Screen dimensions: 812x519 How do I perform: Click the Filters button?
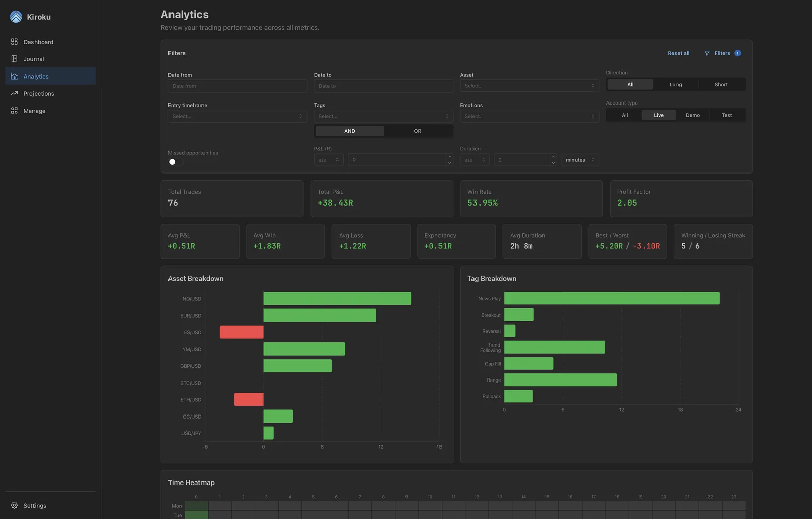(x=722, y=53)
